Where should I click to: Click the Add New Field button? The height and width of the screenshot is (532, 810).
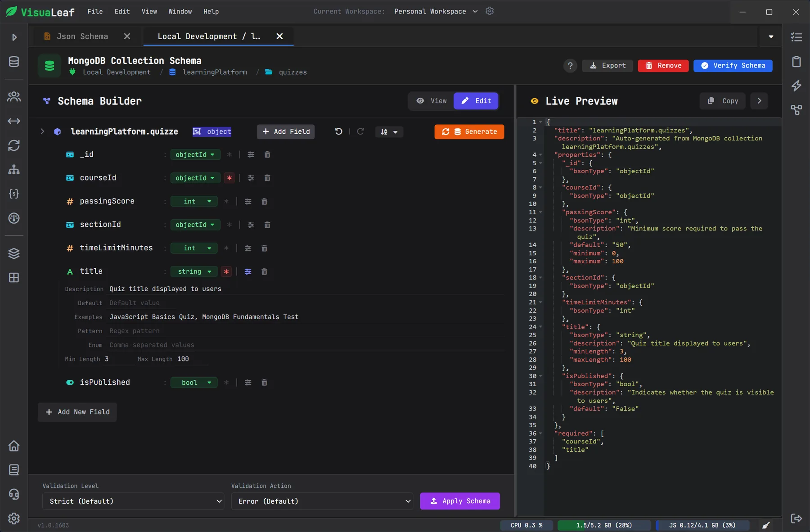pyautogui.click(x=77, y=412)
